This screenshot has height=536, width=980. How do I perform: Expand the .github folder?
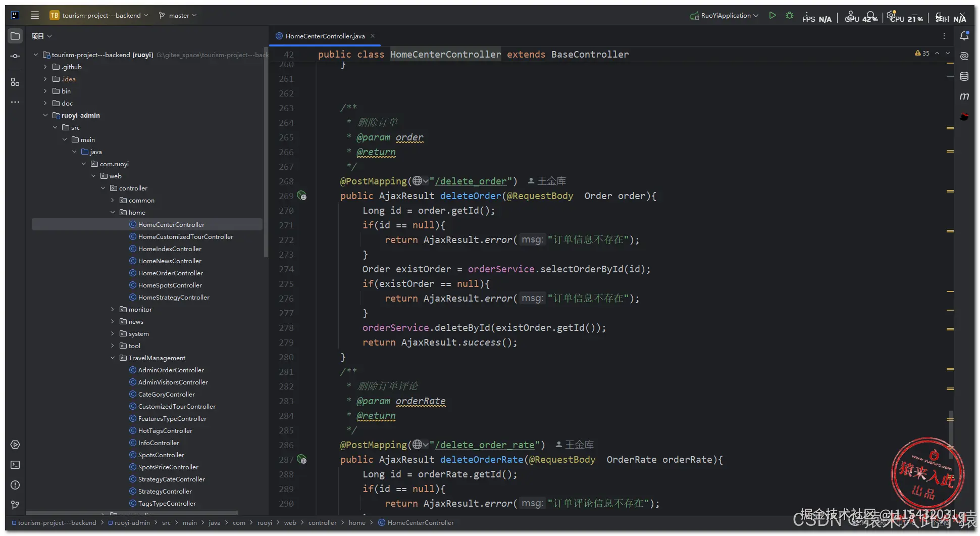45,67
